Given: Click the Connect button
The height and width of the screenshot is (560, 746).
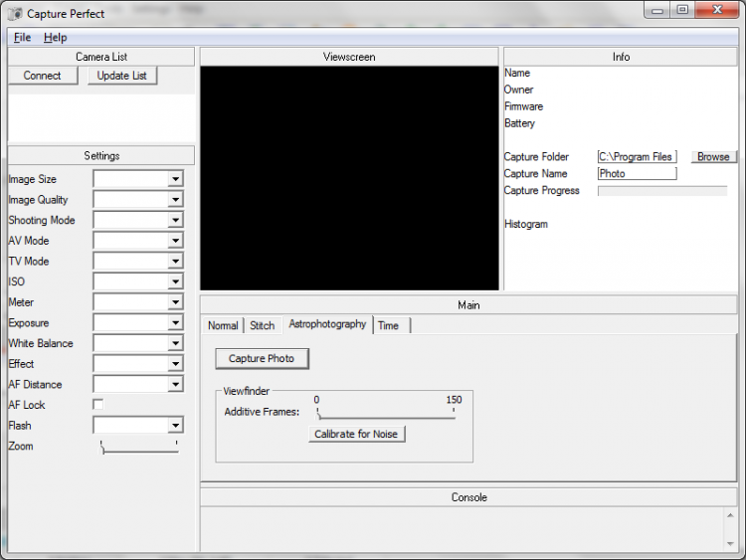Looking at the screenshot, I should 43,76.
